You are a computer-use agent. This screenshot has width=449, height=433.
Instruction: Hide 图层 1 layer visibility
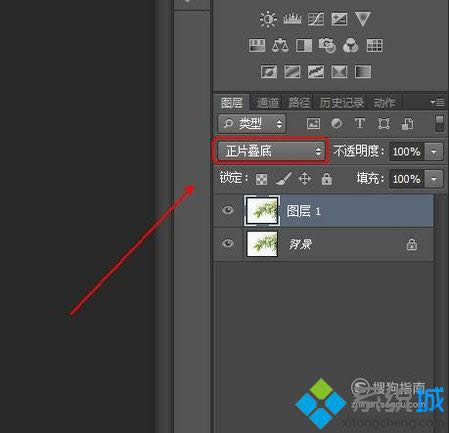coord(228,210)
